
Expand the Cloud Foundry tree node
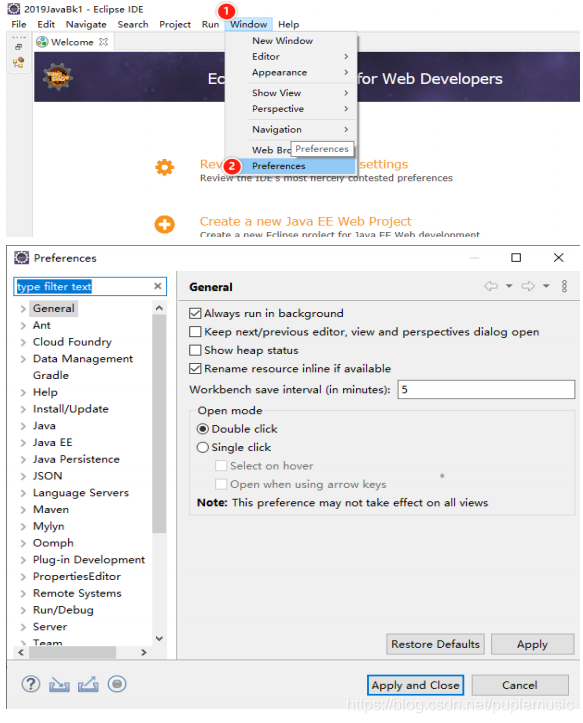(23, 343)
